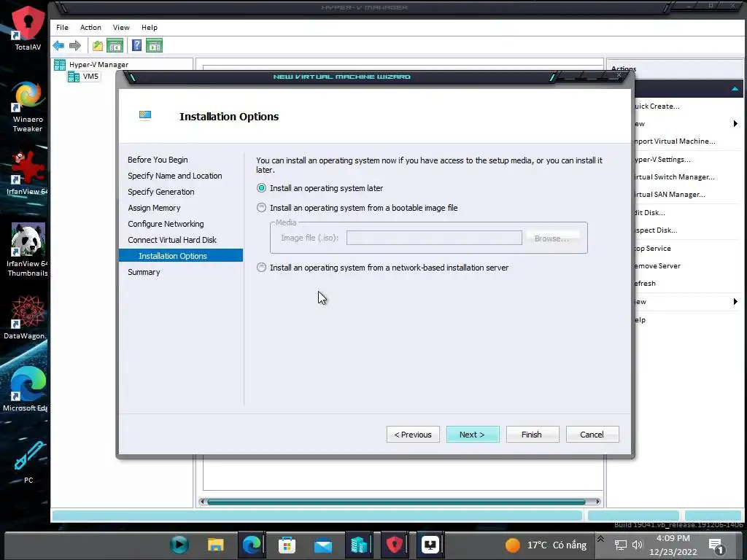Go to Configure Networking step
Image resolution: width=747 pixels, height=560 pixels.
(x=166, y=224)
